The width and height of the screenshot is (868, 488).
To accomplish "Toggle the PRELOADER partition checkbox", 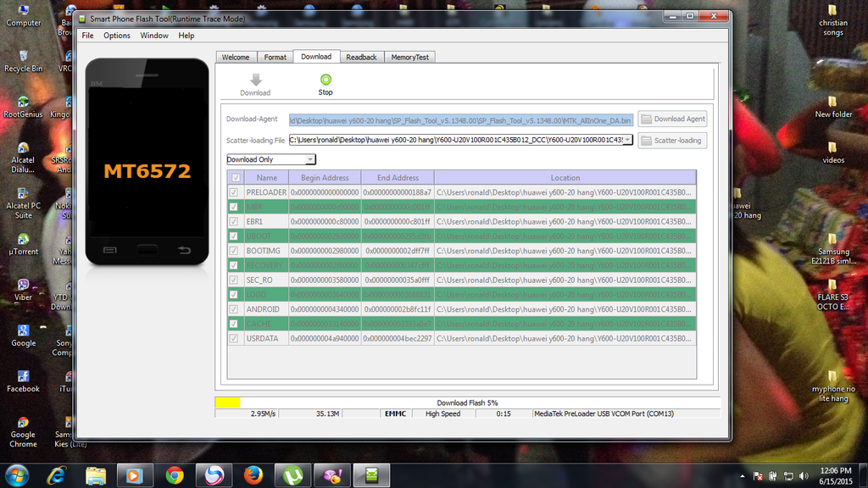I will 235,192.
